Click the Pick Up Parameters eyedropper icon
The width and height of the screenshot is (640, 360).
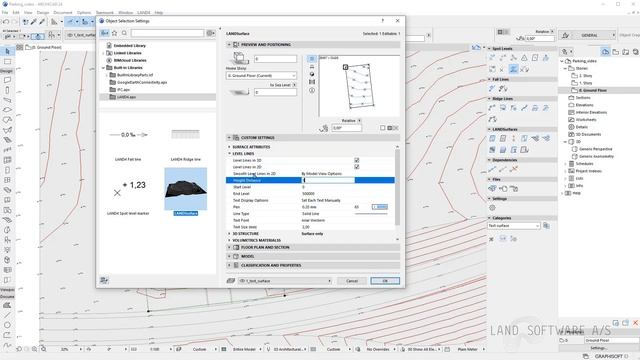tap(34, 22)
